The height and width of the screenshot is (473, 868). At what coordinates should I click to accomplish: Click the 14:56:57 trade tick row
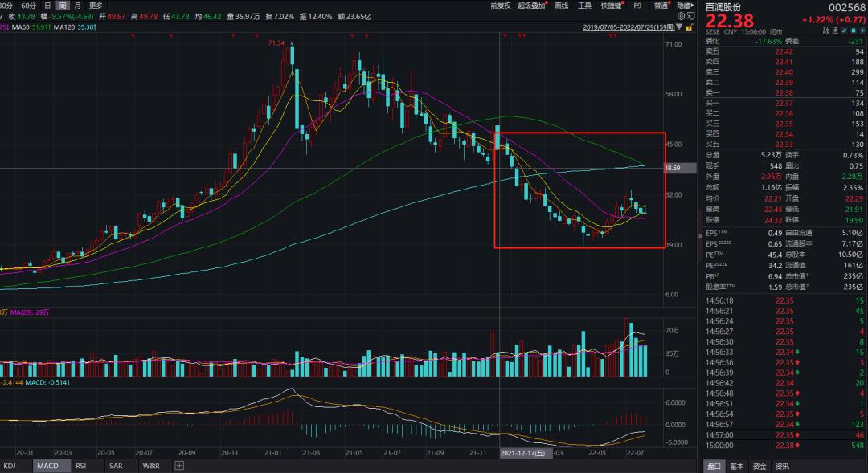784,424
